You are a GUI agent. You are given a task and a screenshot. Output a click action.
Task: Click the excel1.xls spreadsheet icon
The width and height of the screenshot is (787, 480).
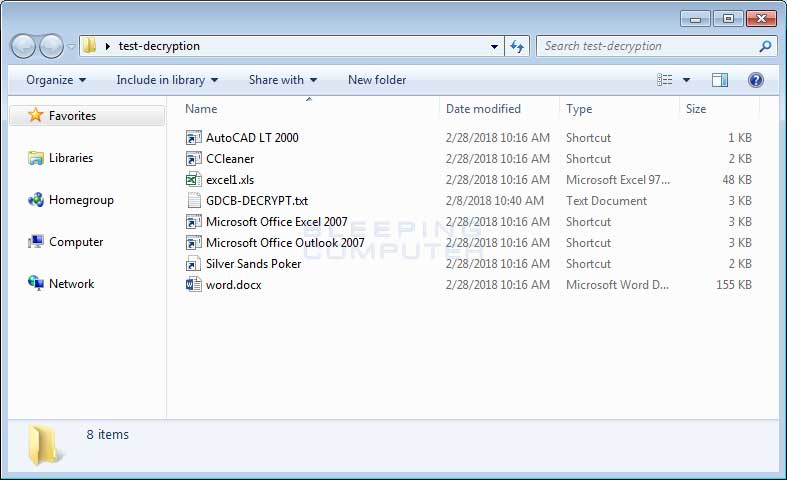click(x=193, y=180)
